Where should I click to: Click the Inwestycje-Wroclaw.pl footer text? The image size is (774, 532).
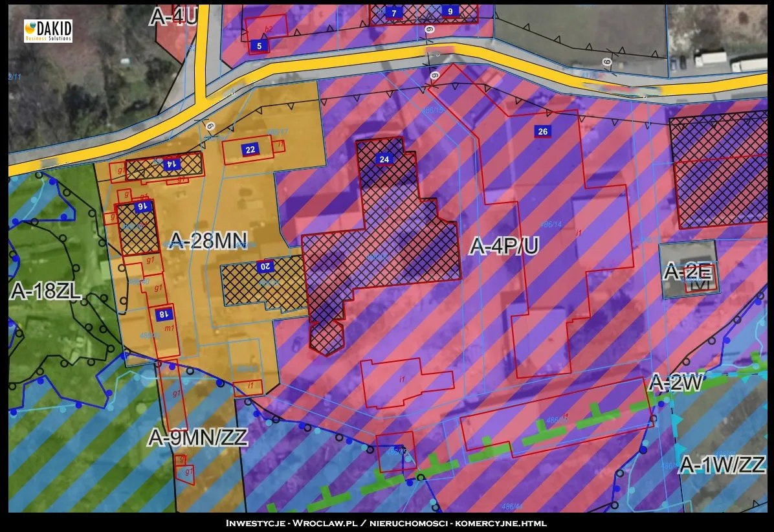coord(386,523)
